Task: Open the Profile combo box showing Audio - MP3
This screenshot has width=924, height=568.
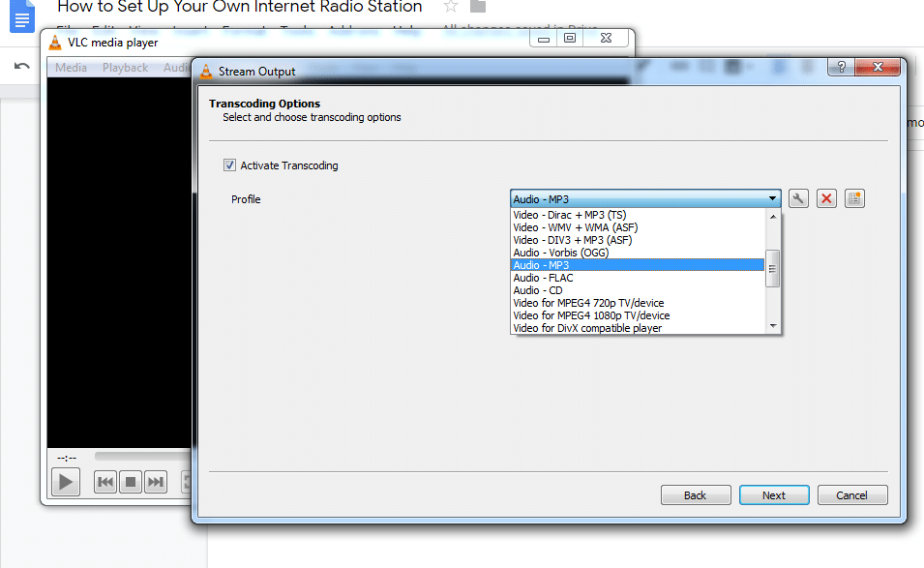Action: [645, 199]
